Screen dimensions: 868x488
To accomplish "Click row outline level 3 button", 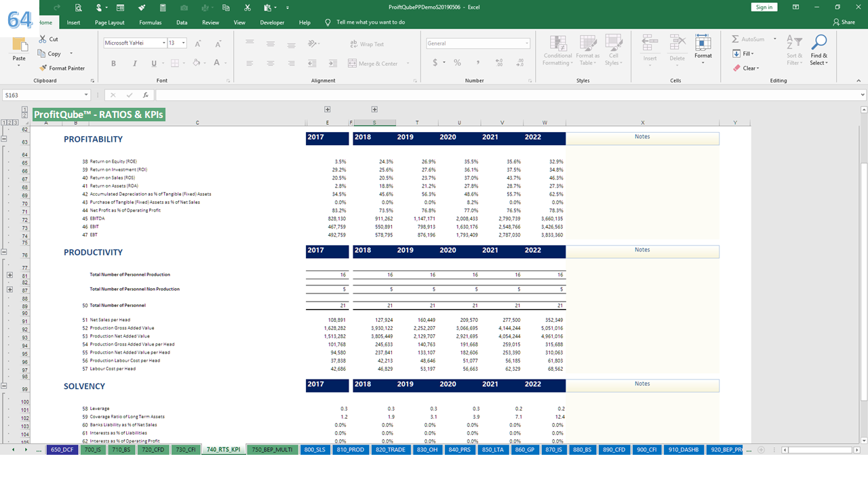I will click(15, 122).
